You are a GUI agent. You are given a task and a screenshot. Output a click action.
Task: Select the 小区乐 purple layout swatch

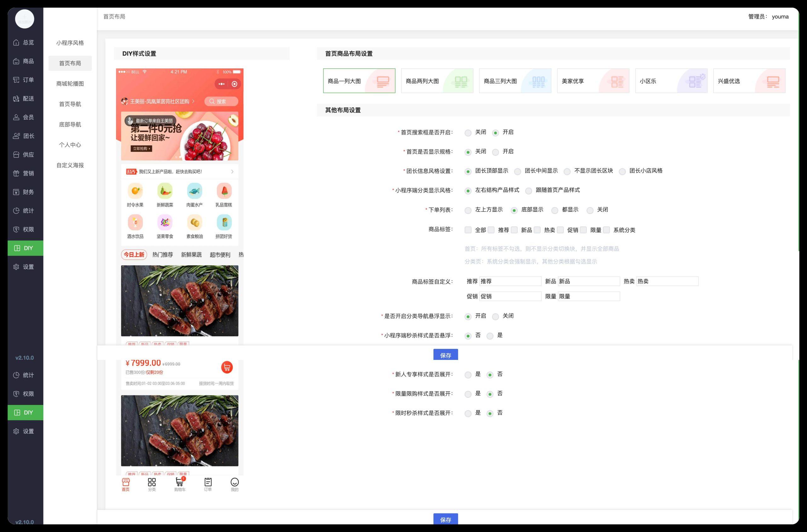point(695,81)
